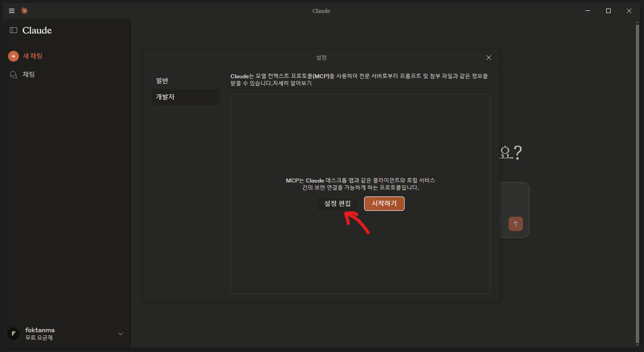Viewport: 644px width, 352px height.
Task: Collapse the sidebar panel icon
Action: pos(14,31)
